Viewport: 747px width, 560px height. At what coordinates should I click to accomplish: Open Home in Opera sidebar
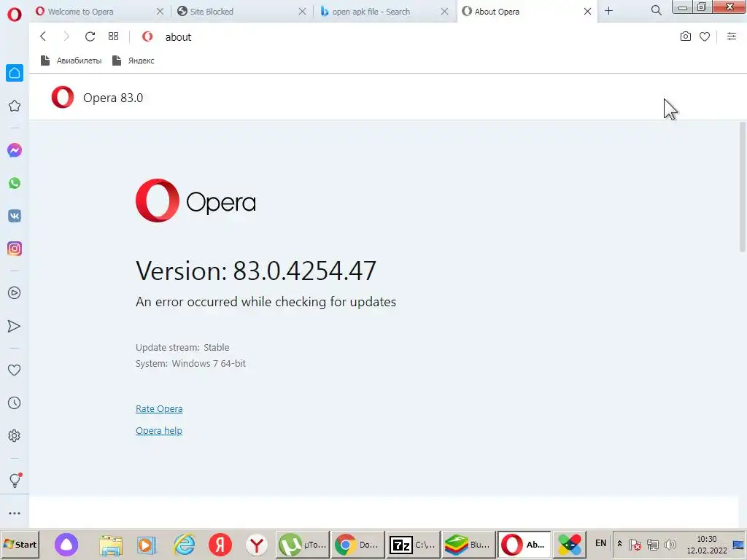(x=15, y=73)
